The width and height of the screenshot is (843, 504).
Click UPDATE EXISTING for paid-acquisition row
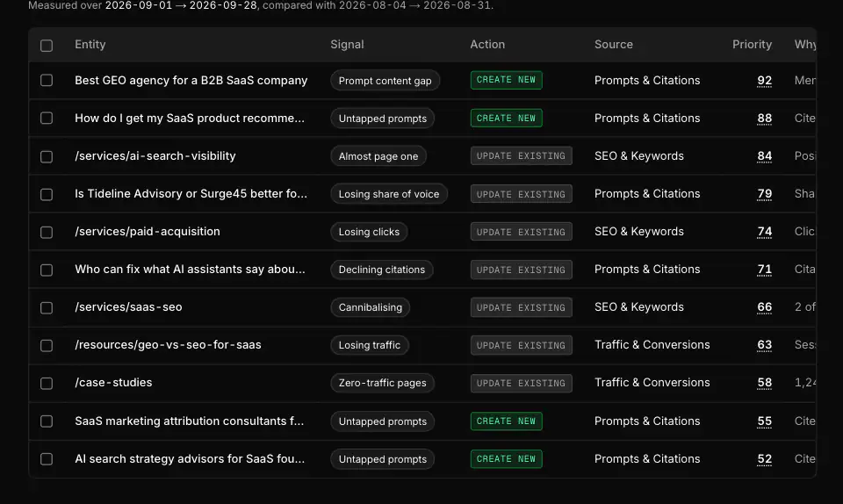[521, 232]
